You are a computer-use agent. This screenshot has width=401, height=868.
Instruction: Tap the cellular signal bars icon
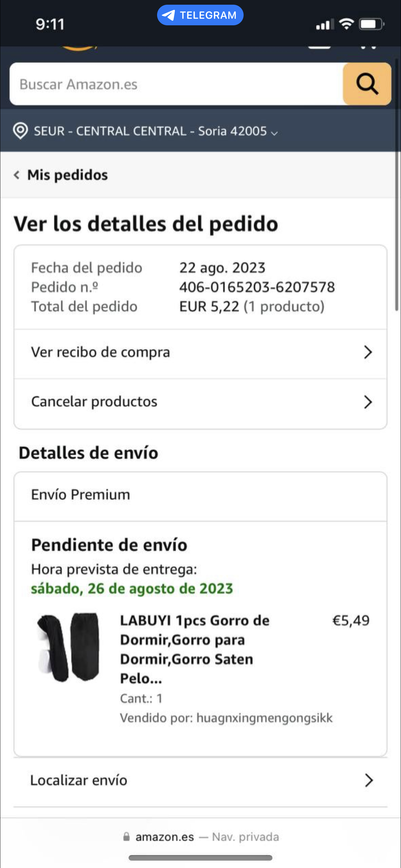click(324, 25)
